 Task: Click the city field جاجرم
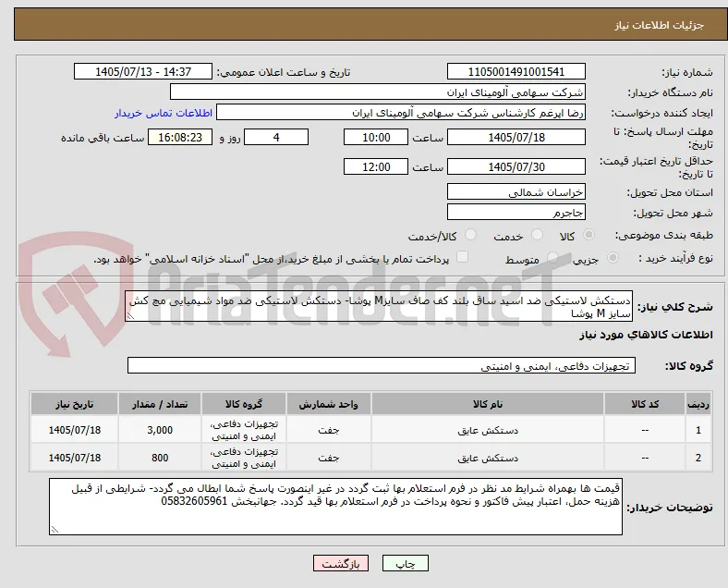[516, 213]
